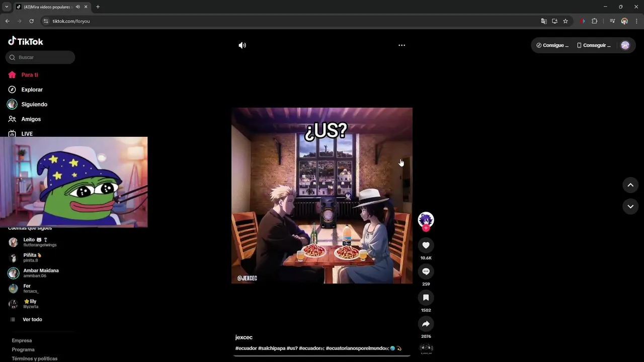Open the Chrome three-dot menu
The image size is (644, 362).
click(x=636, y=21)
